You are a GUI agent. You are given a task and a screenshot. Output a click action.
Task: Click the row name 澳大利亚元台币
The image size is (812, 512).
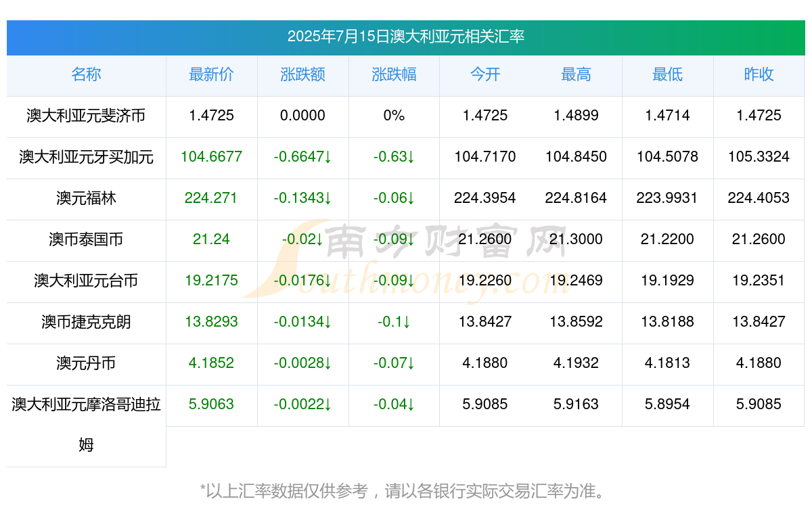click(x=86, y=281)
